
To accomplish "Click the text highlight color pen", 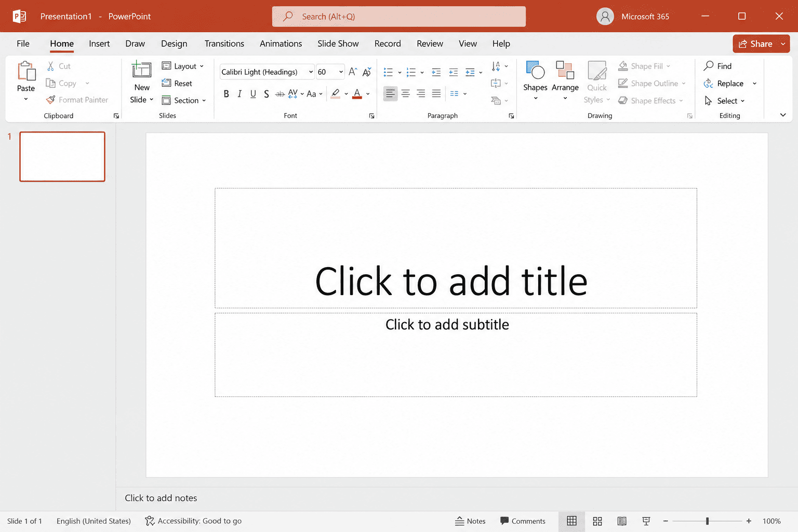I will [336, 94].
